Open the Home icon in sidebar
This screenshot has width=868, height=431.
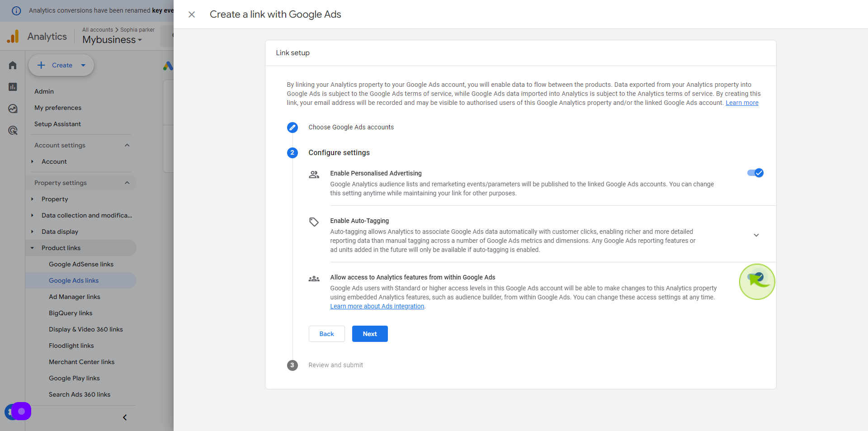tap(13, 65)
